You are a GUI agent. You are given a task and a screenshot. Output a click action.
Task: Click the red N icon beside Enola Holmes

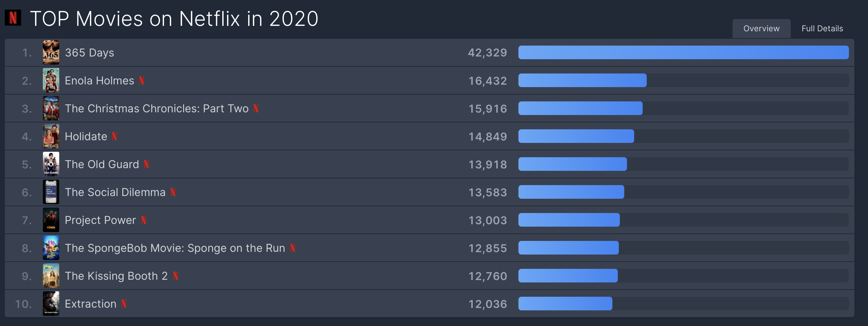142,80
